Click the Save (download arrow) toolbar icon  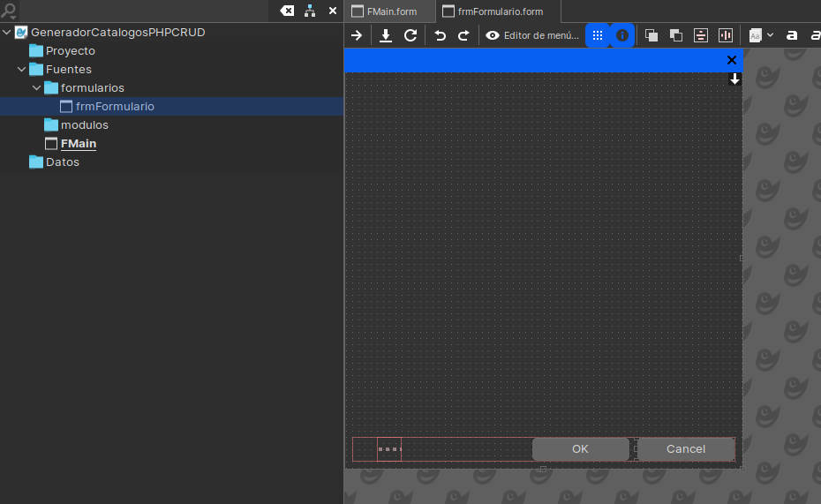point(386,35)
